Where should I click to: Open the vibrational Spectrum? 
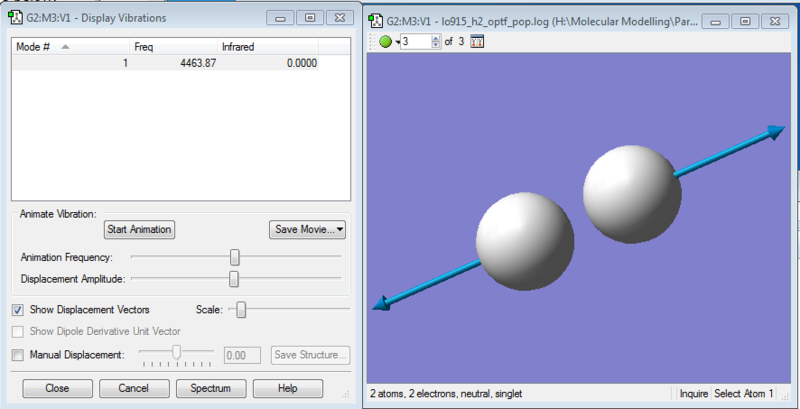point(211,388)
